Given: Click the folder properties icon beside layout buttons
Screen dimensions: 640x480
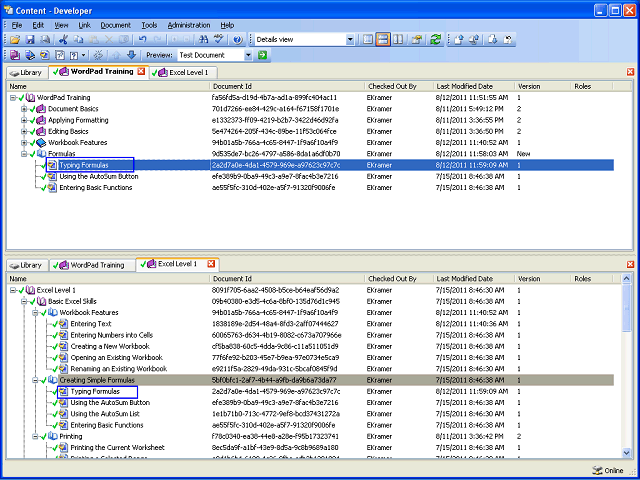Looking at the screenshot, I should [417, 40].
